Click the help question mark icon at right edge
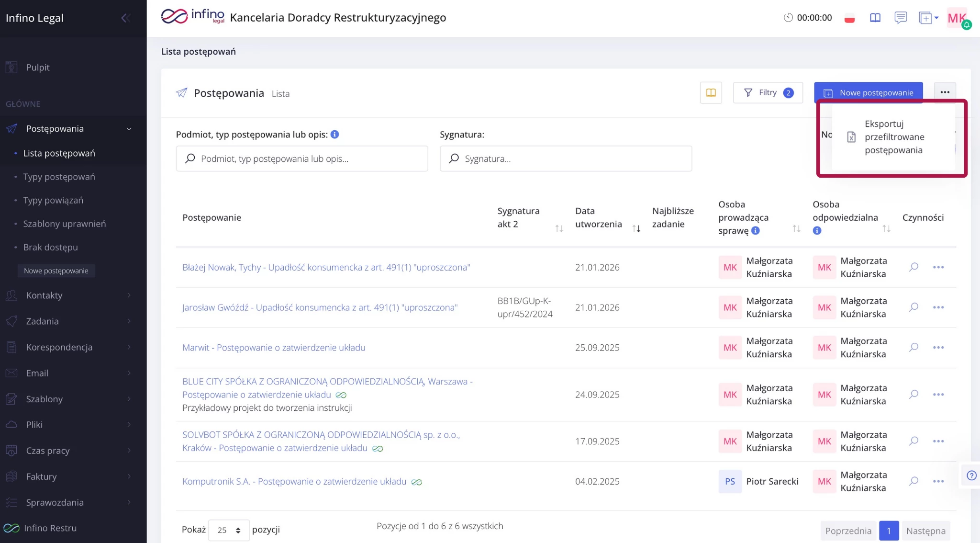The height and width of the screenshot is (543, 980). point(971,475)
